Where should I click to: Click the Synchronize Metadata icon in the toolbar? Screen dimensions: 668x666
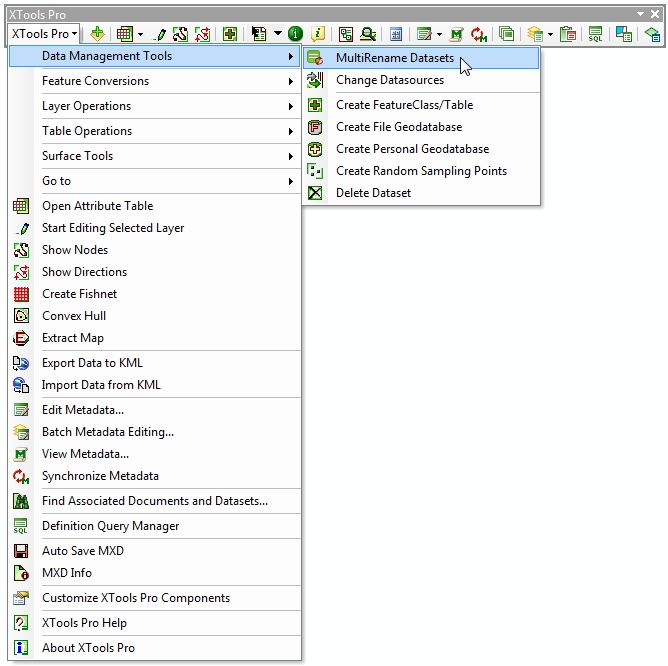[479, 34]
